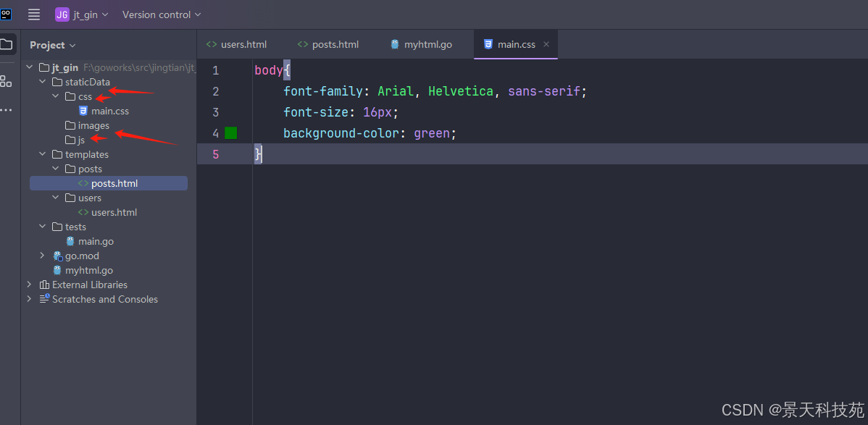Select the users folder icon
868x425 pixels.
(70, 198)
